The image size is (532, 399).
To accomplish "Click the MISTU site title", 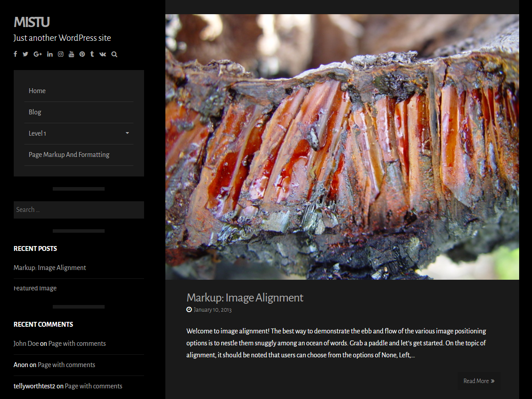I will pos(31,22).
